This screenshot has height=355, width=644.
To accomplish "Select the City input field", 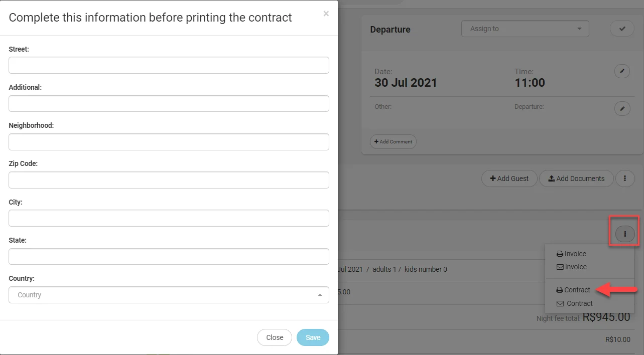I will coord(169,218).
